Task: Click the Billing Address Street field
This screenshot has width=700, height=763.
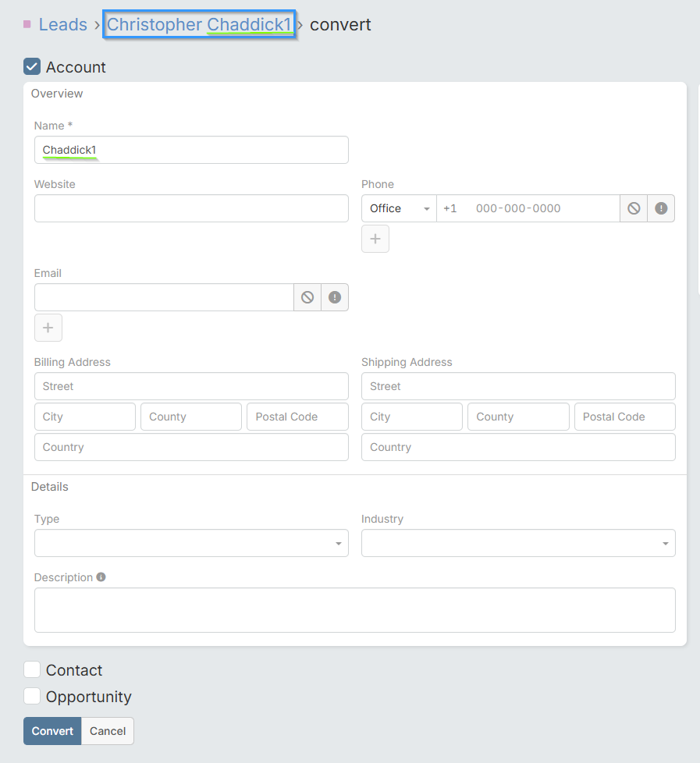Action: coord(191,386)
